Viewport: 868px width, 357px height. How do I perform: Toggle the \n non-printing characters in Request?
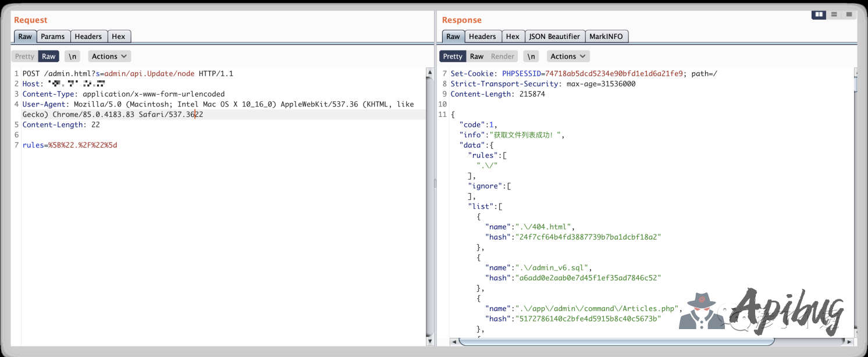tap(72, 56)
